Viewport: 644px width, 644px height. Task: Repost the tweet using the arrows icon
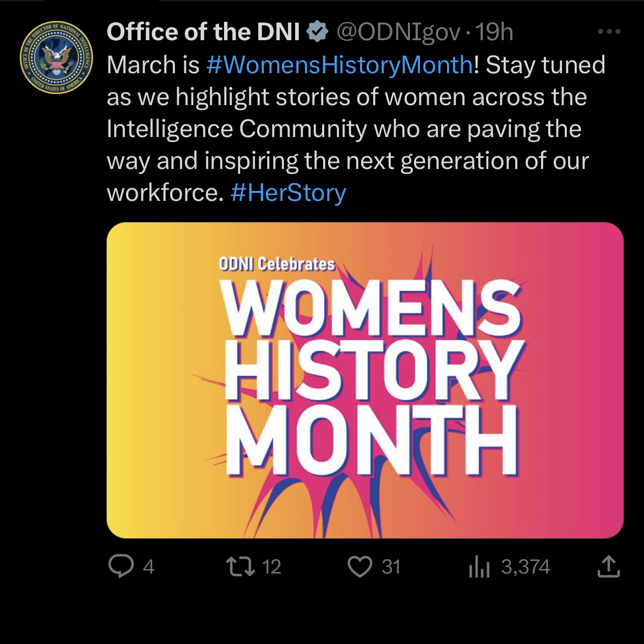241,566
